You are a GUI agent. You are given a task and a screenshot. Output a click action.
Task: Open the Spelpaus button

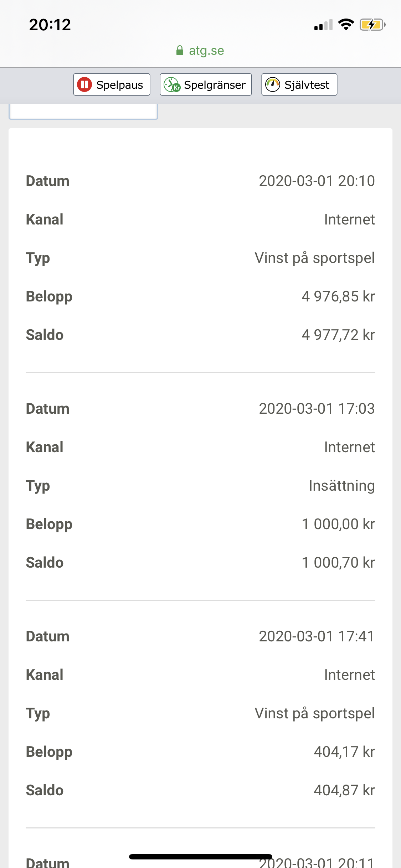click(112, 84)
